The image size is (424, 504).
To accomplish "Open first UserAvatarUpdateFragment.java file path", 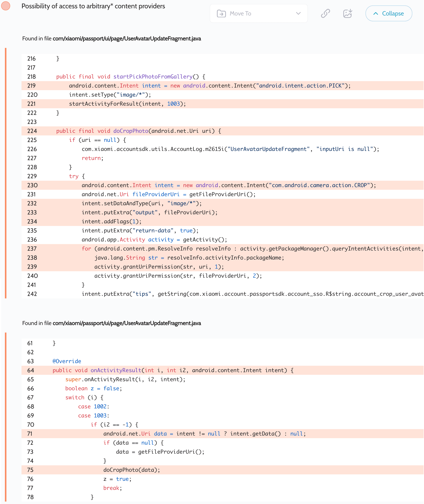I will click(x=127, y=38).
